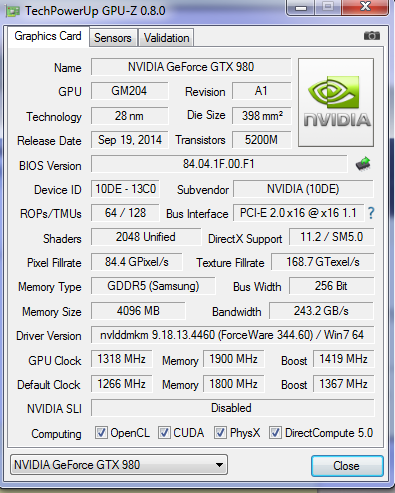Click the NVIDIA logo image
The image size is (395, 493).
pyautogui.click(x=336, y=102)
